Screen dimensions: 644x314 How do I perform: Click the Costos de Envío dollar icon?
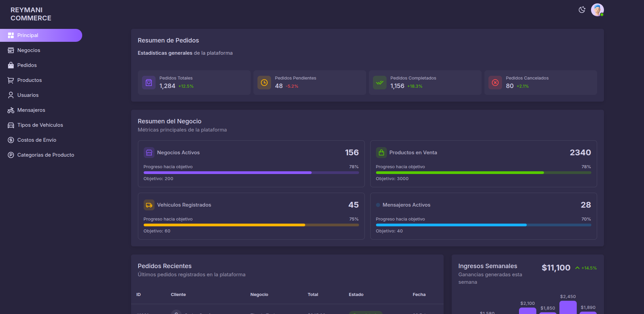[11, 140]
